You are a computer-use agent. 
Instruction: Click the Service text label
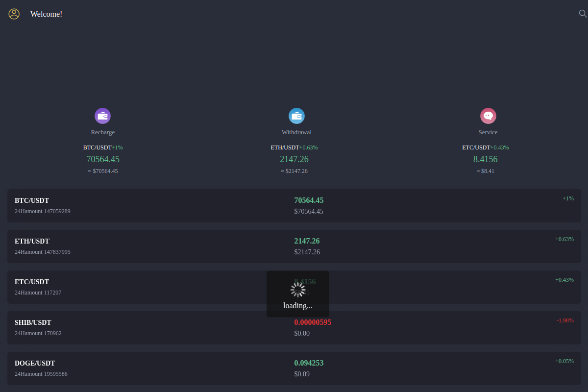click(488, 132)
